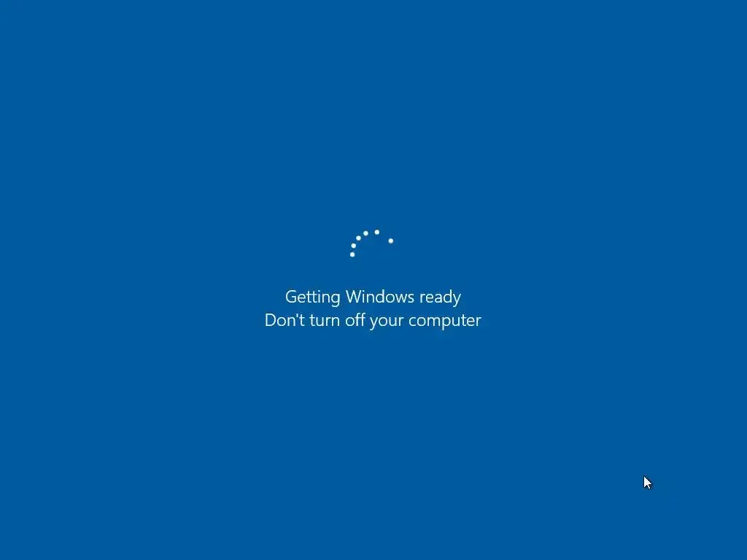The height and width of the screenshot is (560, 747).
Task: Click the spinner dot just left of the topmost dot
Action: coord(365,233)
